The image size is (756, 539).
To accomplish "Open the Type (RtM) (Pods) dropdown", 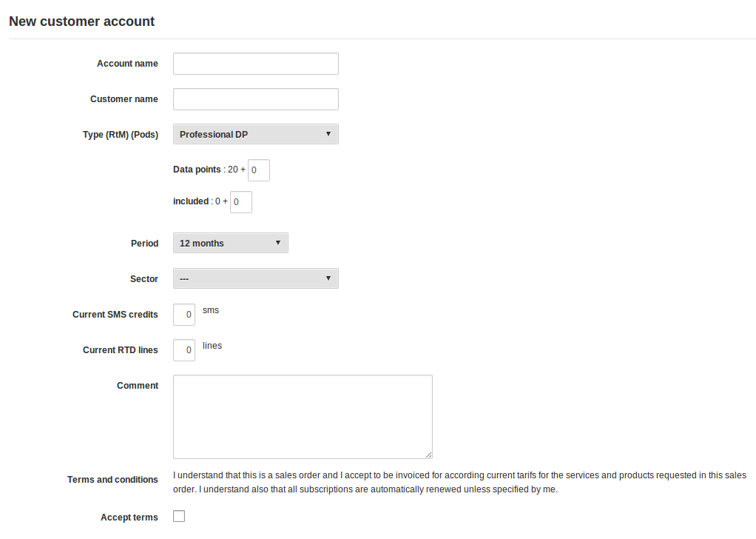I will point(255,134).
